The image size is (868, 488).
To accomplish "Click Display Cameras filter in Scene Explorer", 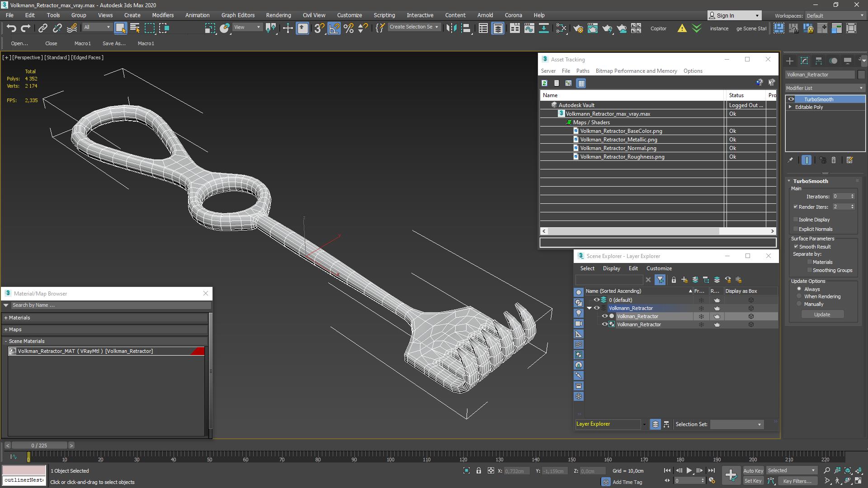I will click(579, 324).
